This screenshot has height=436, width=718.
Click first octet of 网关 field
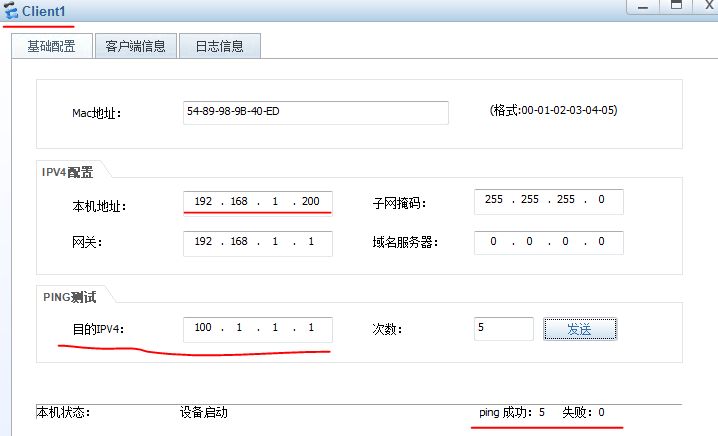[203, 243]
